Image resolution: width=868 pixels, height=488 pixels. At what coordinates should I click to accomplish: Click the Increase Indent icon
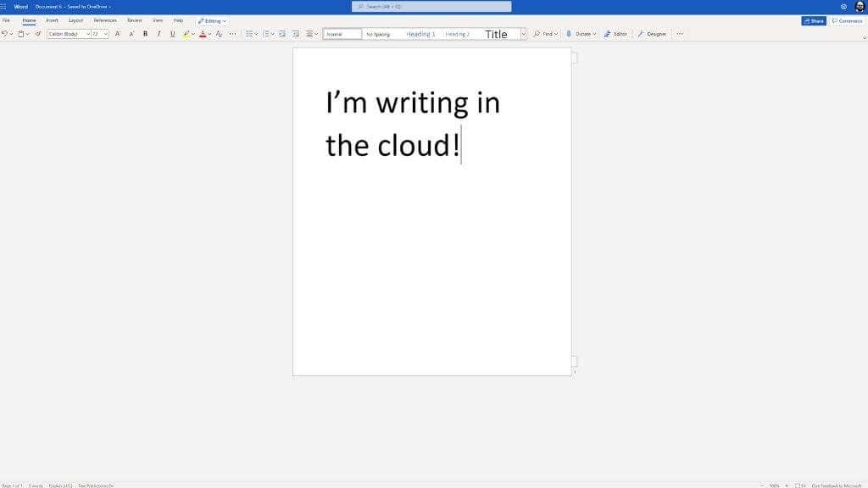296,34
